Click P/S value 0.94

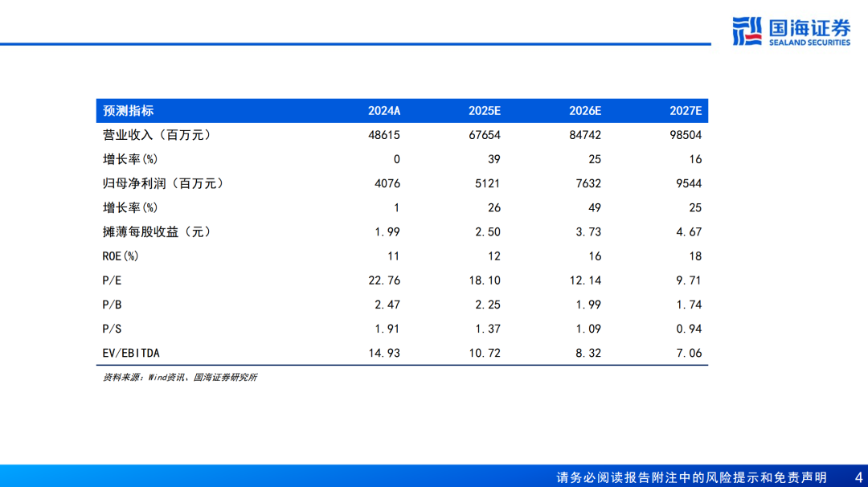(689, 329)
